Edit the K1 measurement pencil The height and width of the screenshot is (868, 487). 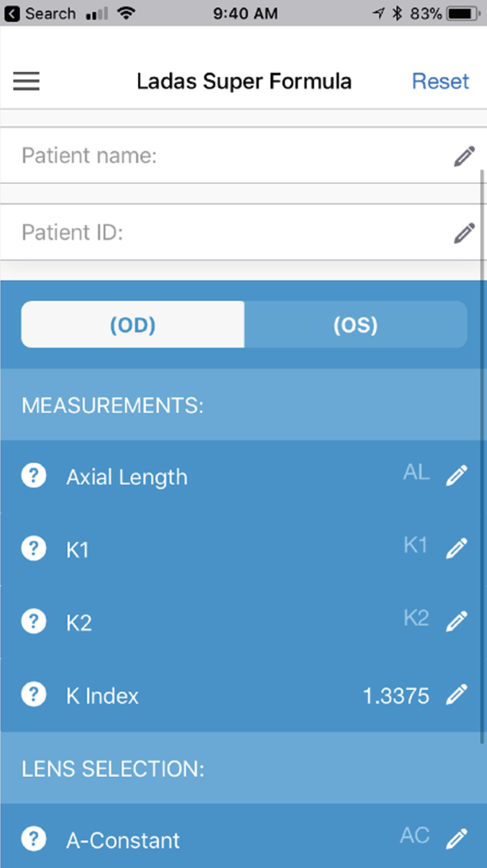tap(456, 549)
